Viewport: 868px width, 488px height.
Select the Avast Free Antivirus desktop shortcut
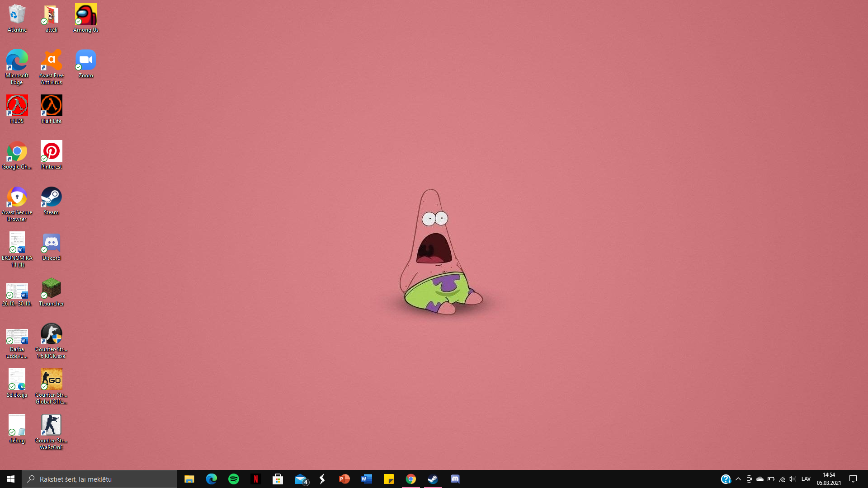click(x=52, y=67)
